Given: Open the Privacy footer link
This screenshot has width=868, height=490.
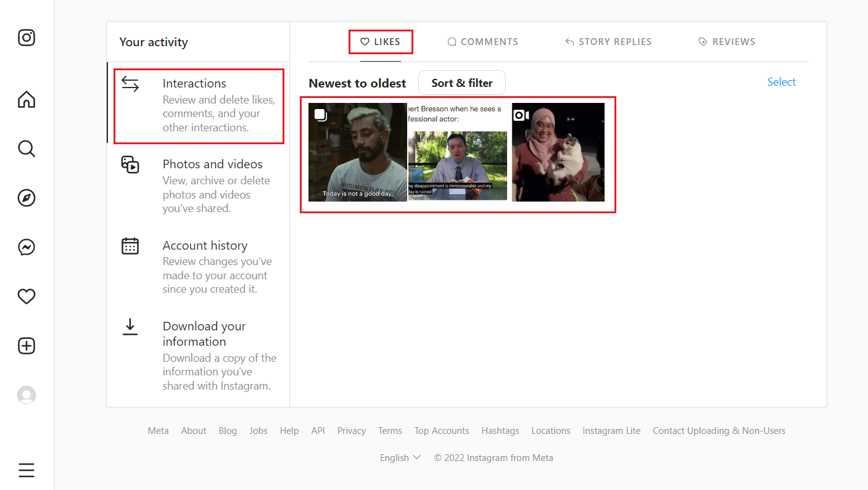Looking at the screenshot, I should click(351, 431).
